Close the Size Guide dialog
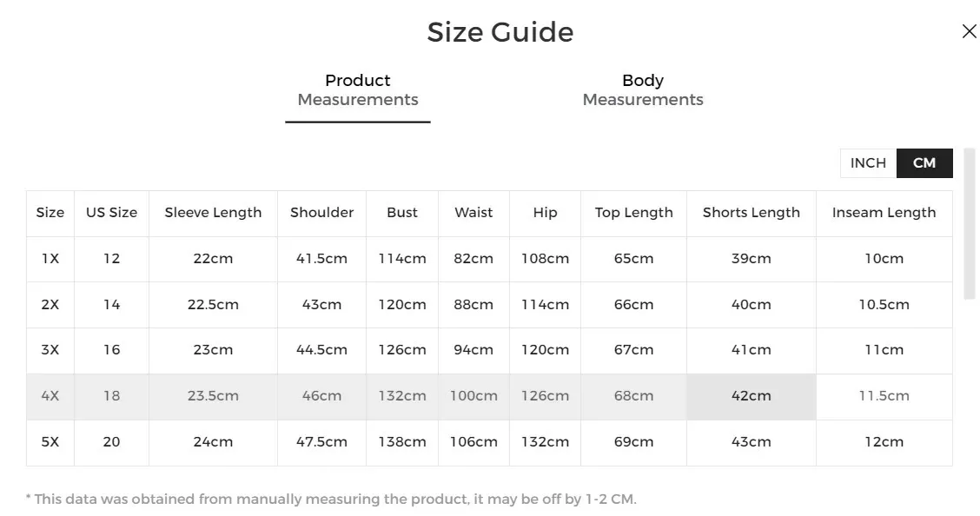Screen dimensions: 980x516 [x=969, y=32]
